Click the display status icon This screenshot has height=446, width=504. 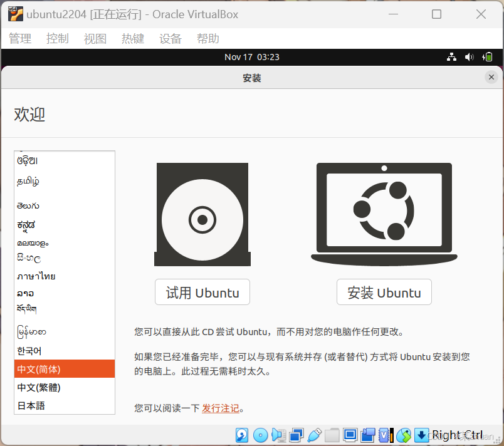point(350,435)
